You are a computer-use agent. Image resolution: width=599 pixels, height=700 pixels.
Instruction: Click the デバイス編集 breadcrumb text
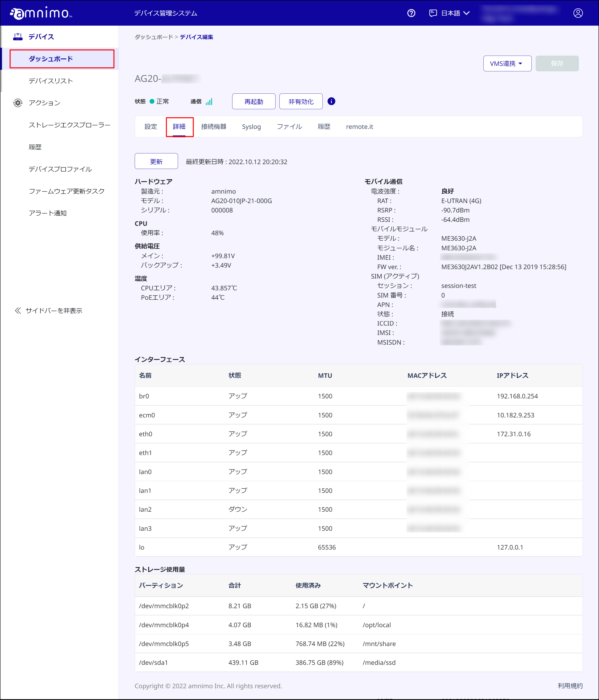[x=197, y=37]
